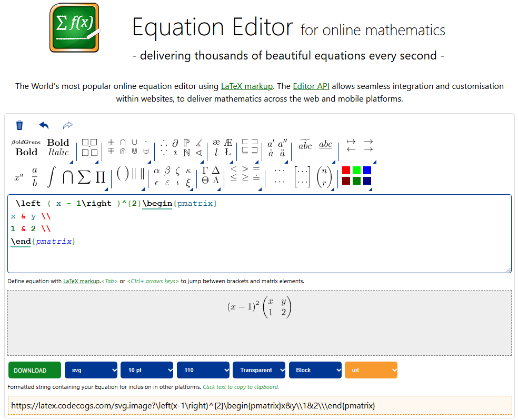Insert the æ ligature character
This screenshot has width=518, height=420.
(x=216, y=142)
